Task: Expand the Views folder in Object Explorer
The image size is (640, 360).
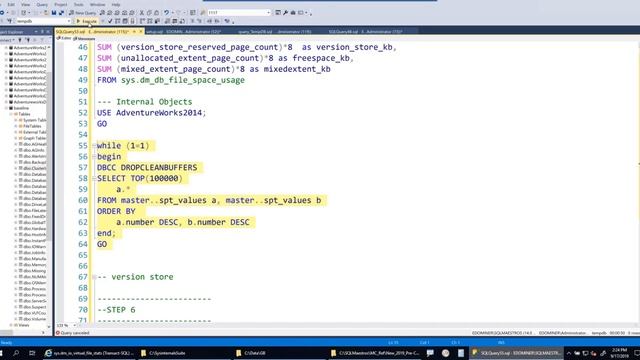Action: click(11, 325)
